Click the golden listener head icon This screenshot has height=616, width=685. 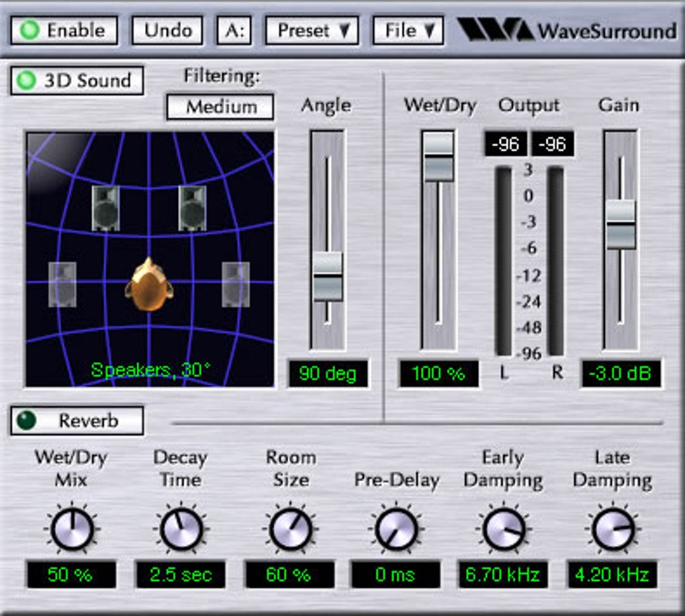(149, 284)
